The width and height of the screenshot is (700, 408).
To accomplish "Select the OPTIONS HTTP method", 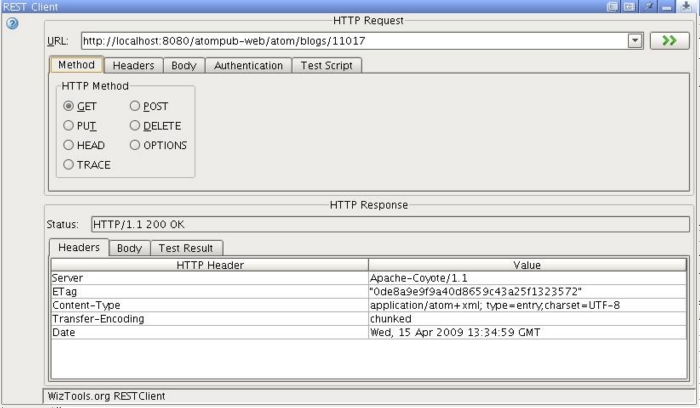I will pos(135,145).
